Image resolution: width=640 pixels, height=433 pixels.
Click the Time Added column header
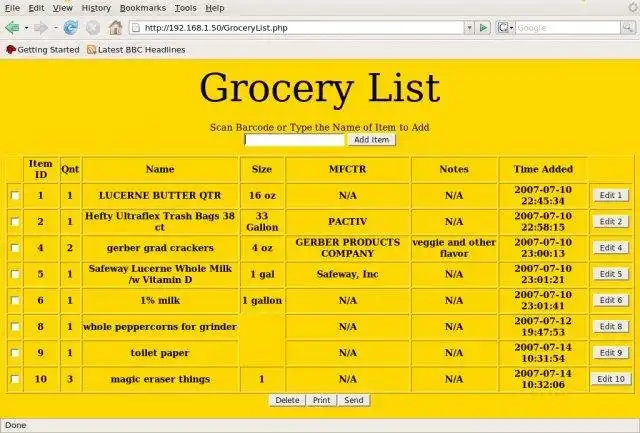pyautogui.click(x=543, y=169)
